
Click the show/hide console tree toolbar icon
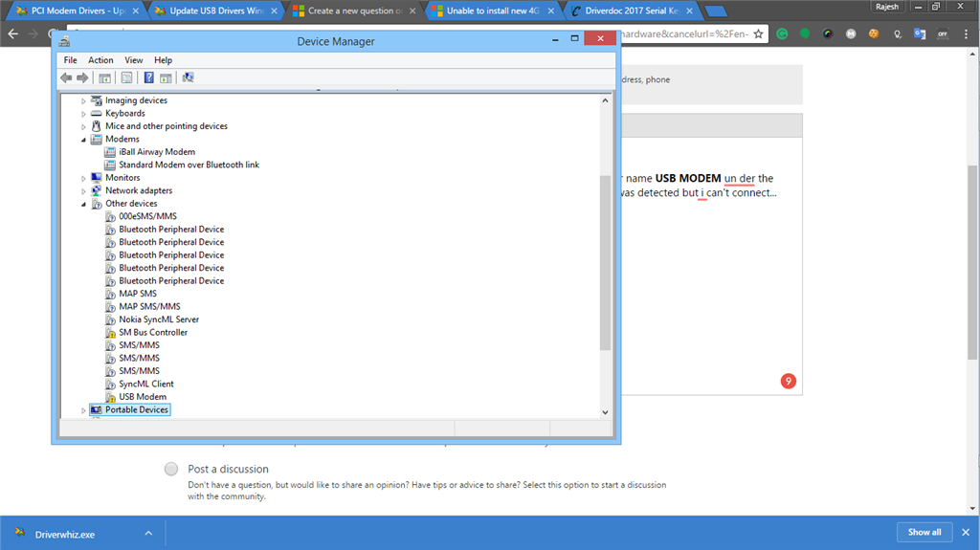[x=105, y=77]
